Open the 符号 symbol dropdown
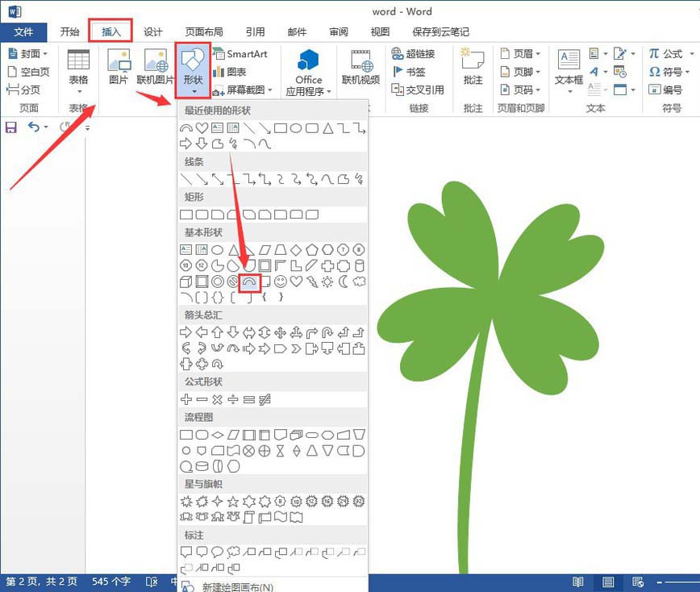700x592 pixels. pyautogui.click(x=669, y=72)
